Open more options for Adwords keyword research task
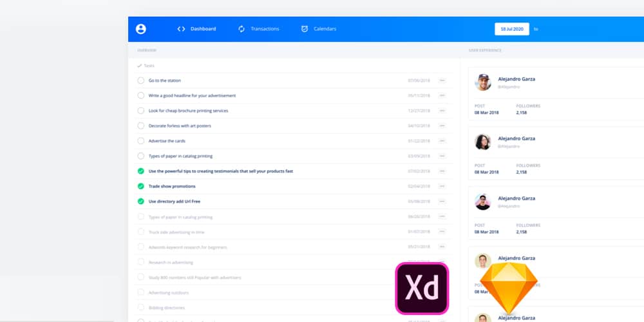Screen dimensions: 644x322 442,247
